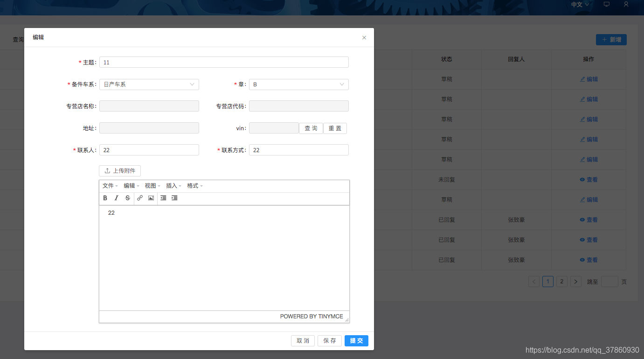Click the 查询 button next to vin
The image size is (644, 359).
(311, 128)
